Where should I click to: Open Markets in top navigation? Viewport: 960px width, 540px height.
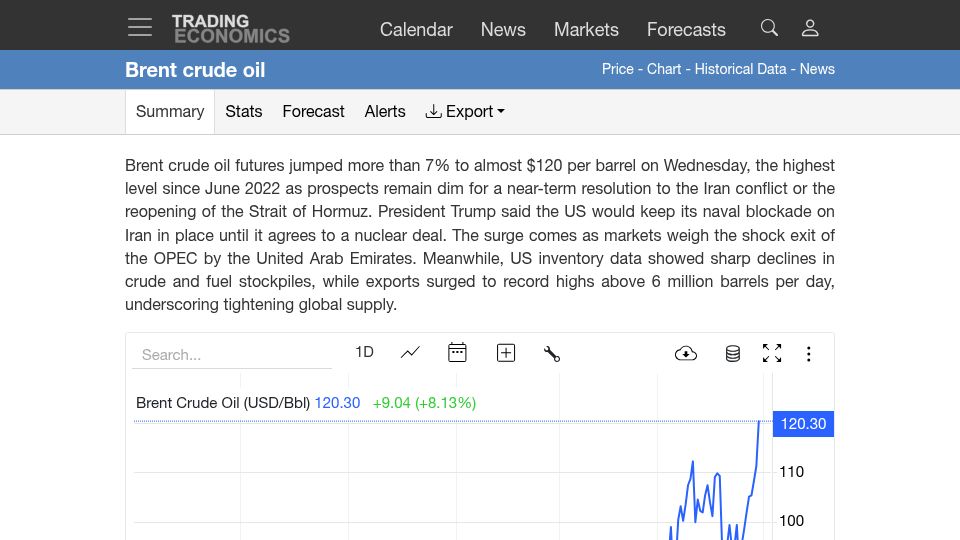586,29
